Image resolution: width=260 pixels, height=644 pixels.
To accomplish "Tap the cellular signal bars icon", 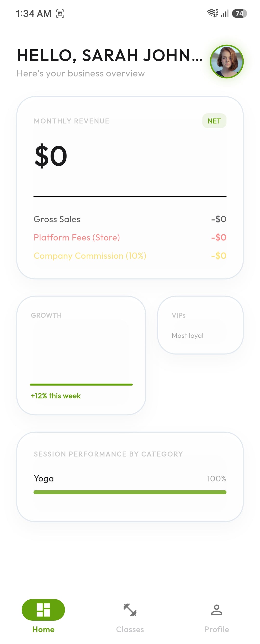I will click(x=225, y=13).
